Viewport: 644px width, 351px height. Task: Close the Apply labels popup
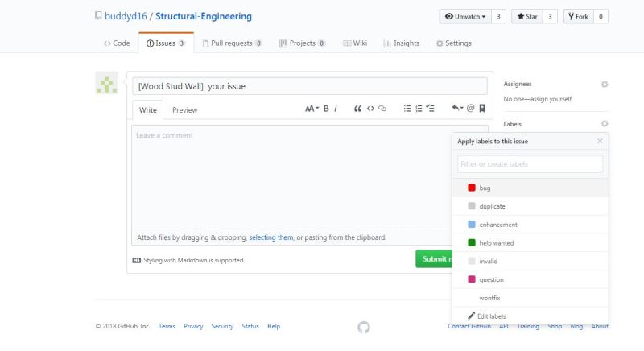(600, 141)
